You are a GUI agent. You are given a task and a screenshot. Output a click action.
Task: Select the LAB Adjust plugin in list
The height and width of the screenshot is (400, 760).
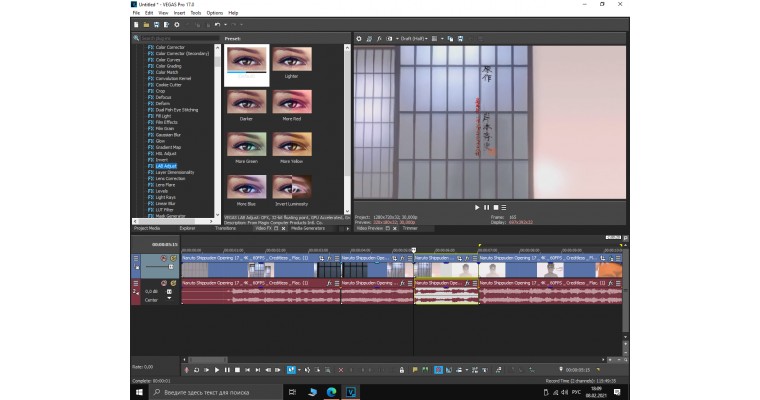pos(165,164)
